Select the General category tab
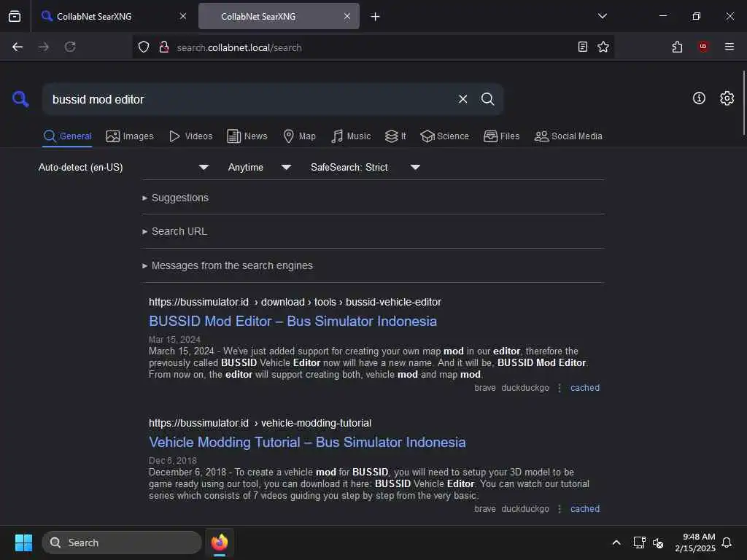Image resolution: width=747 pixels, height=560 pixels. pyautogui.click(x=67, y=136)
